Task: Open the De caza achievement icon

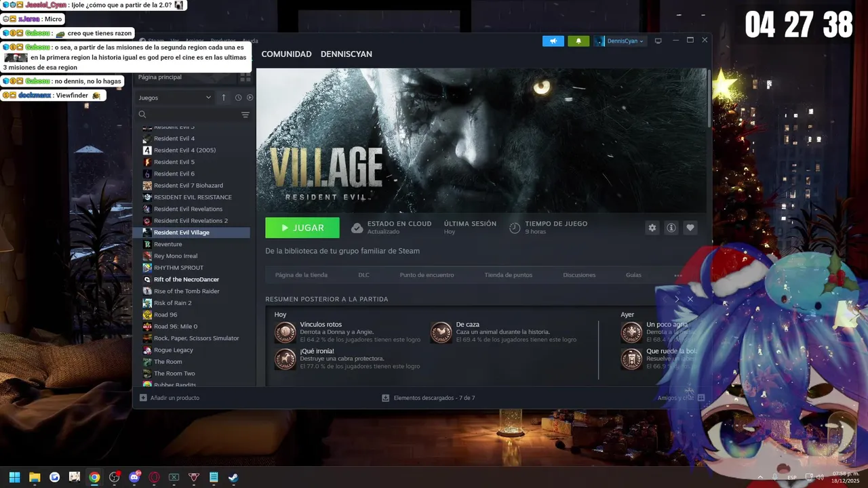Action: [441, 332]
